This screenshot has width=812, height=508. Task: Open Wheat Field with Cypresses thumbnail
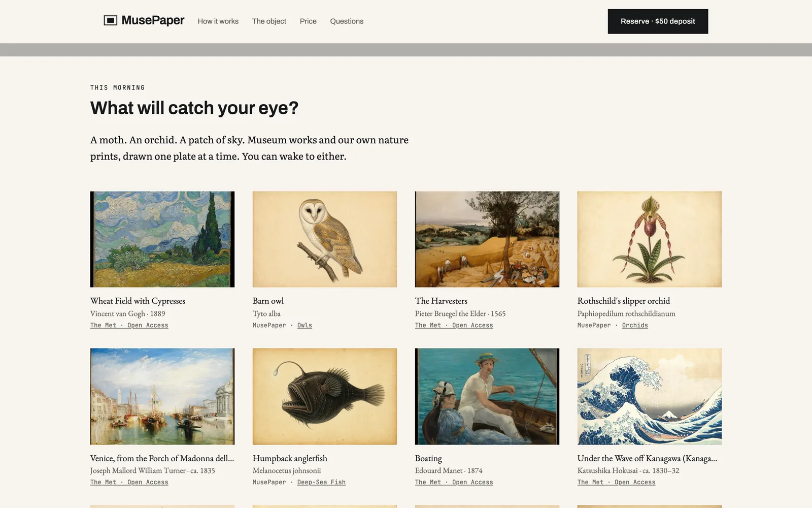[162, 239]
